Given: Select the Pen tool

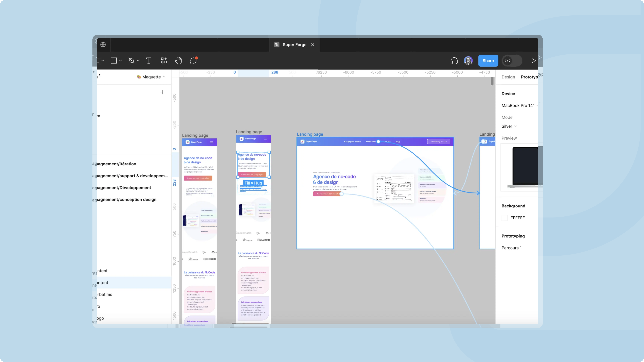Looking at the screenshot, I should (x=131, y=61).
